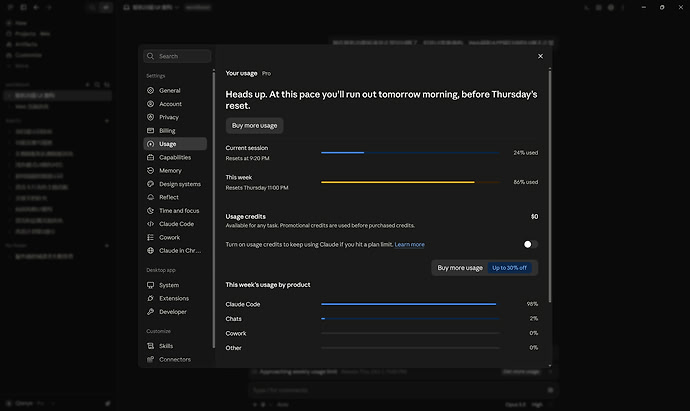Click the Chats product usage bar

(x=410, y=319)
